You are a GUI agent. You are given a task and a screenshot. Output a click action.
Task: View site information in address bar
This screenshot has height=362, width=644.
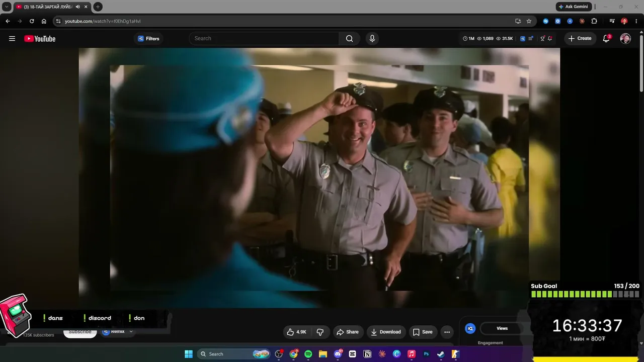(58, 21)
